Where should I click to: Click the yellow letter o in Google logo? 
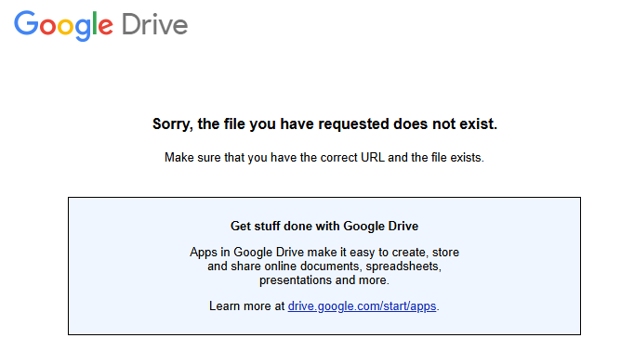tap(65, 27)
